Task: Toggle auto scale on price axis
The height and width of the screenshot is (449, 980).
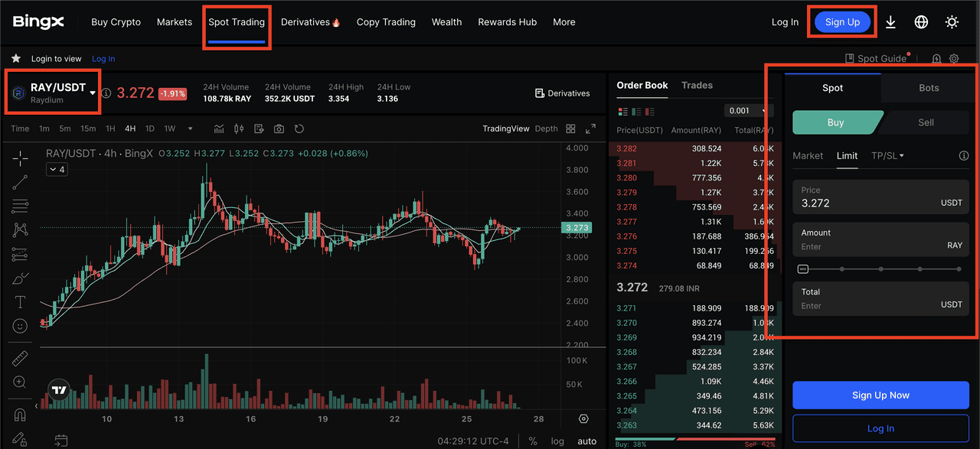Action: click(x=587, y=441)
